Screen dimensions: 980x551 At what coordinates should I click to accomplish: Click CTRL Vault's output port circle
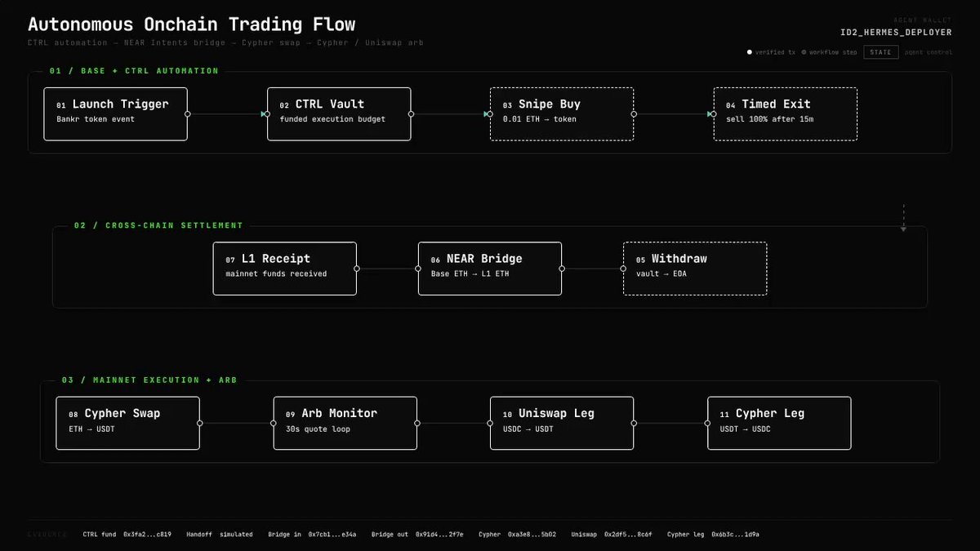coord(411,114)
